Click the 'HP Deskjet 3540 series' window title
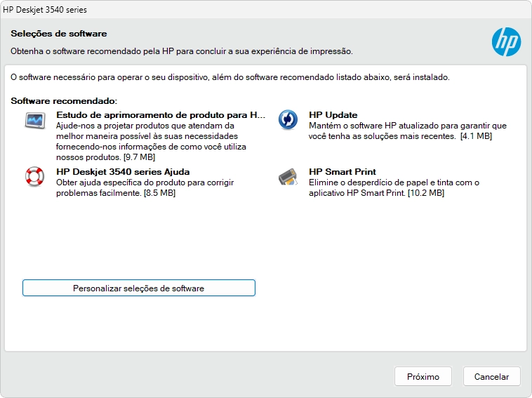Viewport: 532px width, 398px height. pos(45,10)
